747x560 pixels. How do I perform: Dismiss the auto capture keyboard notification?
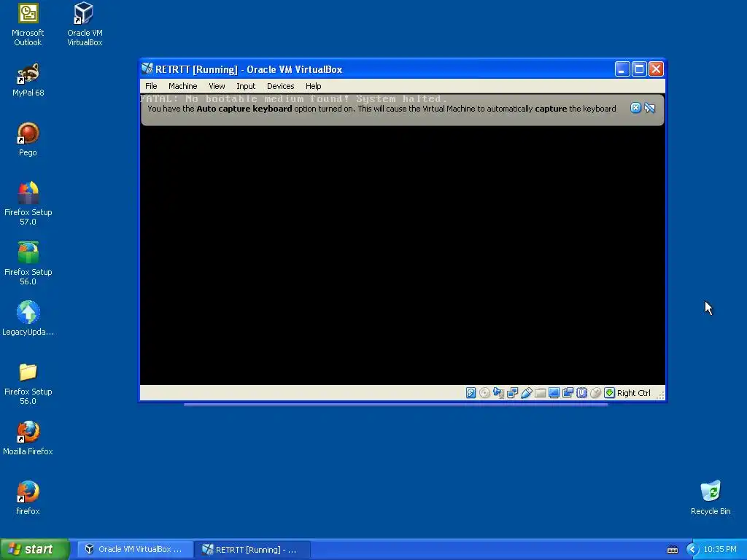(635, 108)
